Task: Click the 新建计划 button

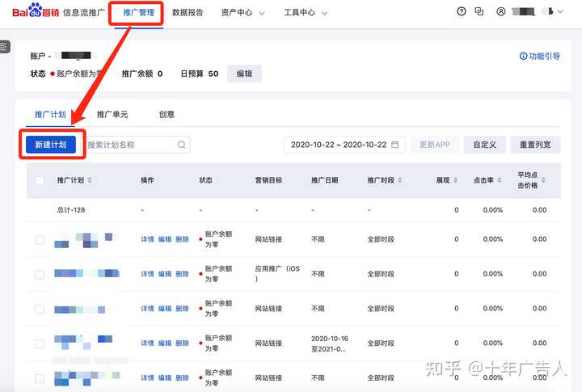Action: [51, 145]
